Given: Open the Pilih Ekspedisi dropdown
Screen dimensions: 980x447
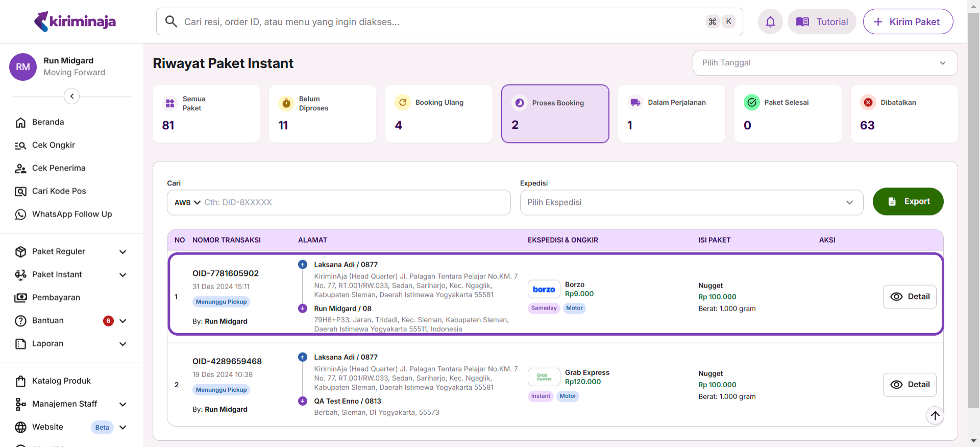Looking at the screenshot, I should coord(691,202).
